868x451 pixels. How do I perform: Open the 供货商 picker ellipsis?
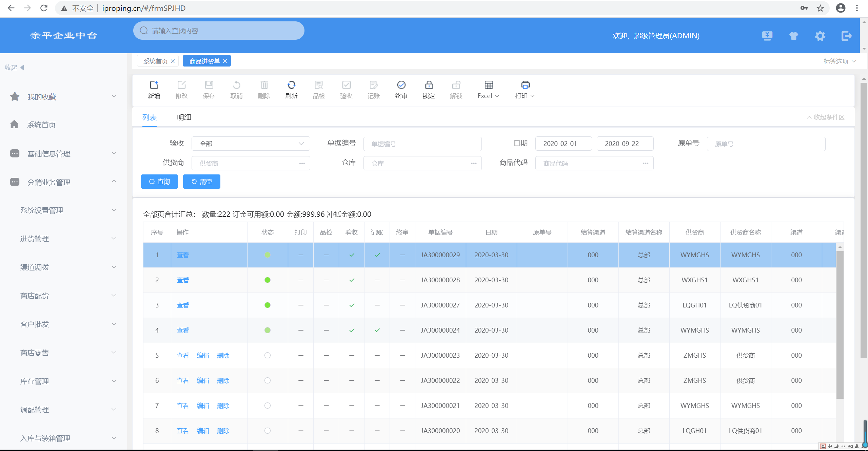point(302,163)
